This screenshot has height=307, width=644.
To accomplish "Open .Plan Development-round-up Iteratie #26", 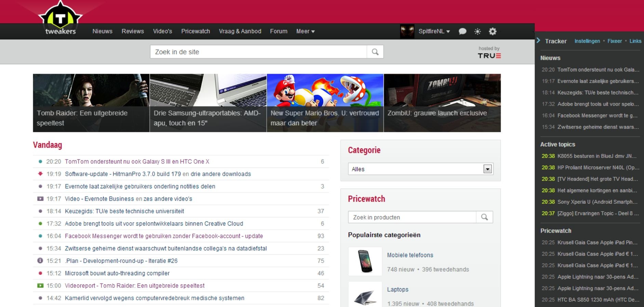I will click(121, 261).
